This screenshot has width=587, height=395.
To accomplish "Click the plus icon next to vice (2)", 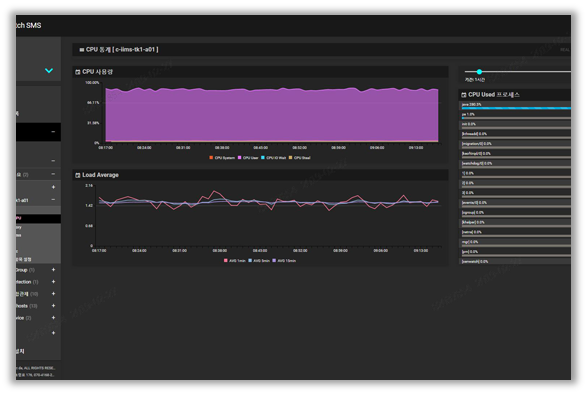I will click(53, 317).
